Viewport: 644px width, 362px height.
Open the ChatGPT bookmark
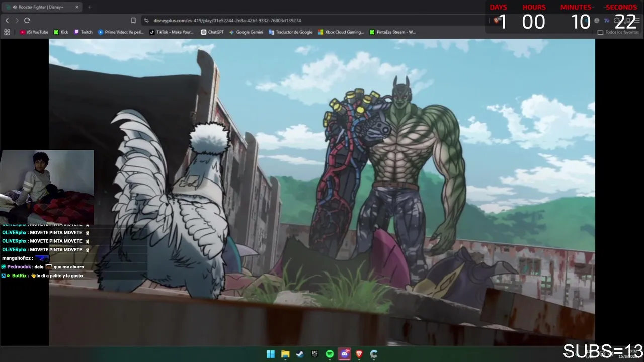click(x=212, y=32)
